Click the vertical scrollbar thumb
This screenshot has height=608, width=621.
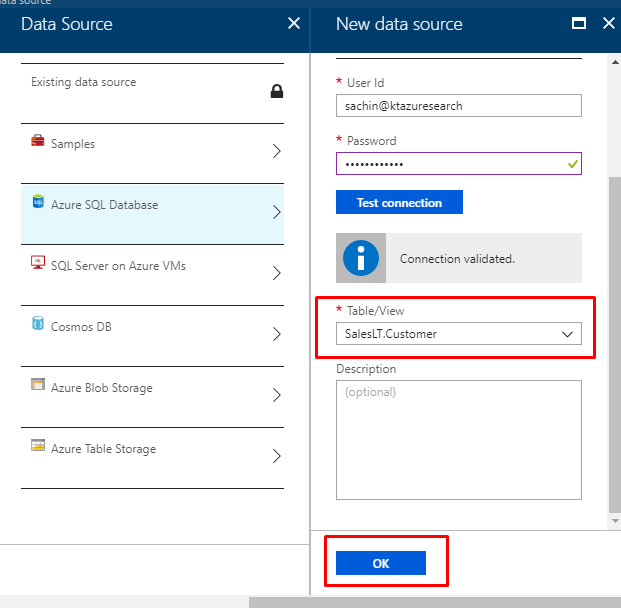[x=615, y=345]
